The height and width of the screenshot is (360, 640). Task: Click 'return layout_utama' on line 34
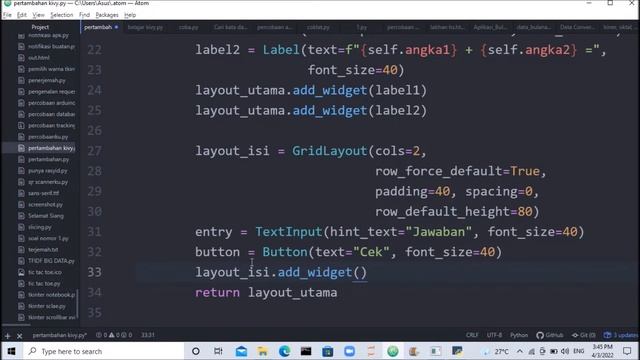[266, 293]
